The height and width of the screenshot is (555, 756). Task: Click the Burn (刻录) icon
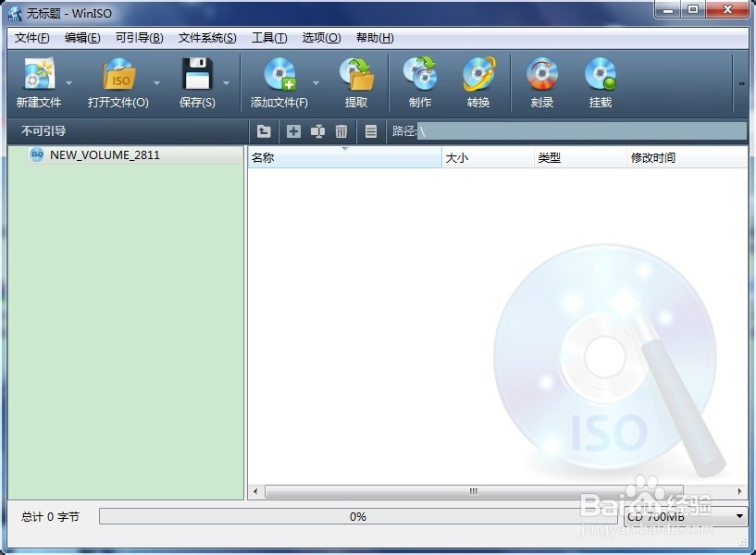pos(542,74)
